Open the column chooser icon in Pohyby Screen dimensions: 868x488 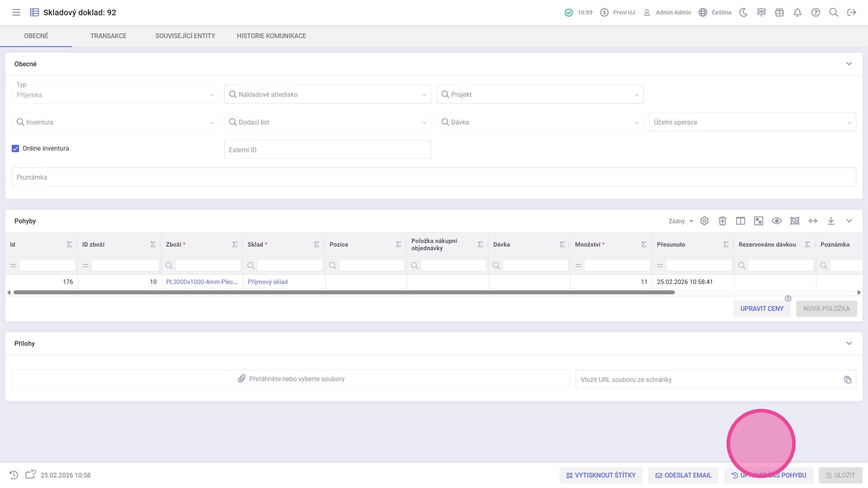tap(741, 221)
